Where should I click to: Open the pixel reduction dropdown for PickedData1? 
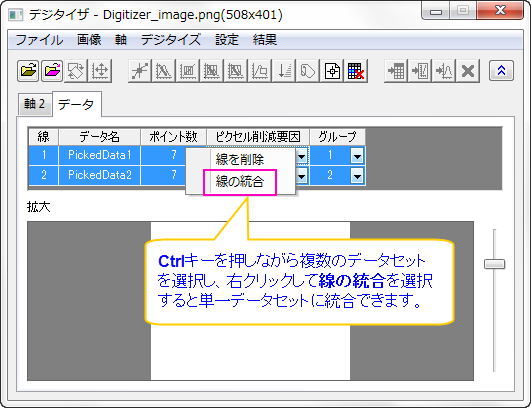click(x=301, y=156)
